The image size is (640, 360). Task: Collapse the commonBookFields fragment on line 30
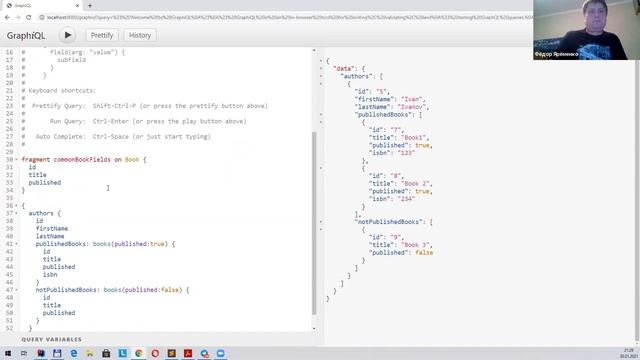tap(16, 160)
